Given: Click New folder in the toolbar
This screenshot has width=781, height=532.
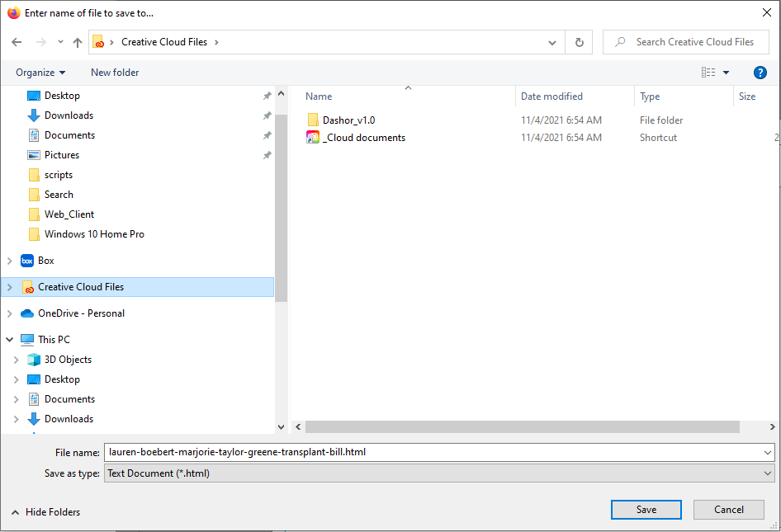Looking at the screenshot, I should click(x=115, y=73).
